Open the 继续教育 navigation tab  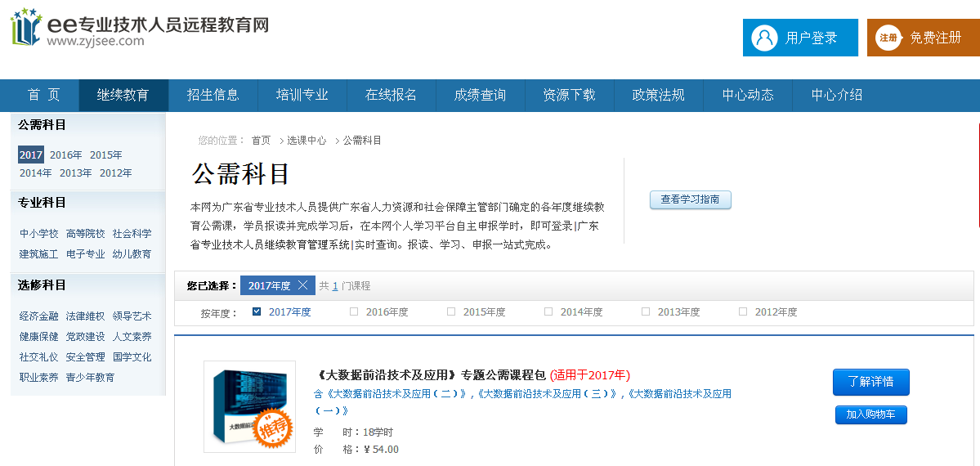(x=123, y=95)
